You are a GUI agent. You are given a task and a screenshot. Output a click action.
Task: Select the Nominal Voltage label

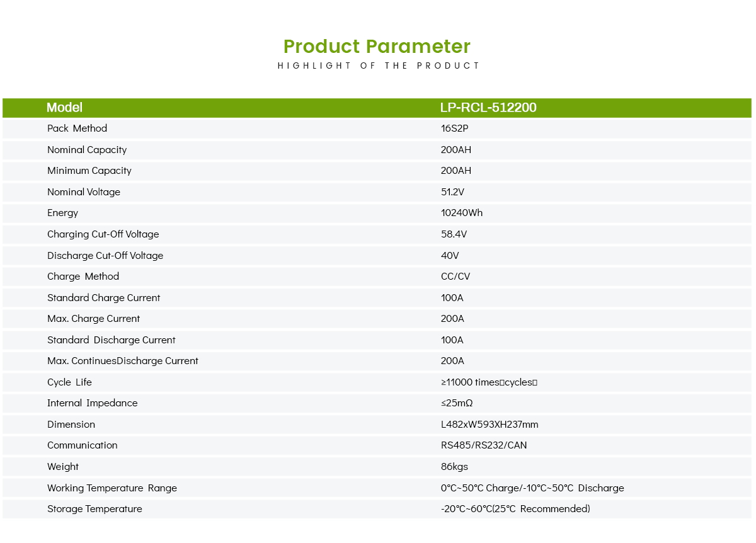click(83, 192)
